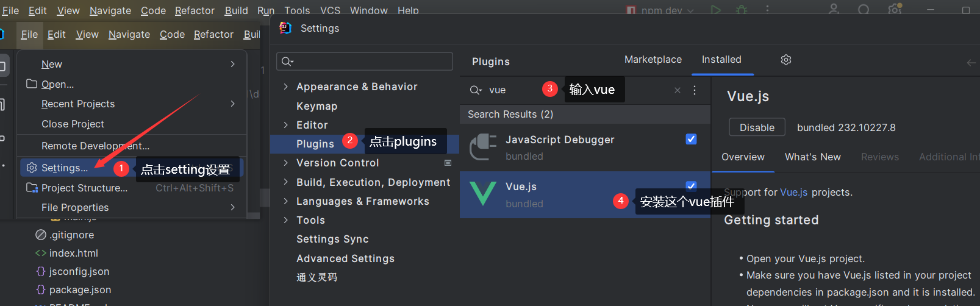Open the File menu in inner menu bar
The height and width of the screenshot is (306, 980).
[29, 34]
